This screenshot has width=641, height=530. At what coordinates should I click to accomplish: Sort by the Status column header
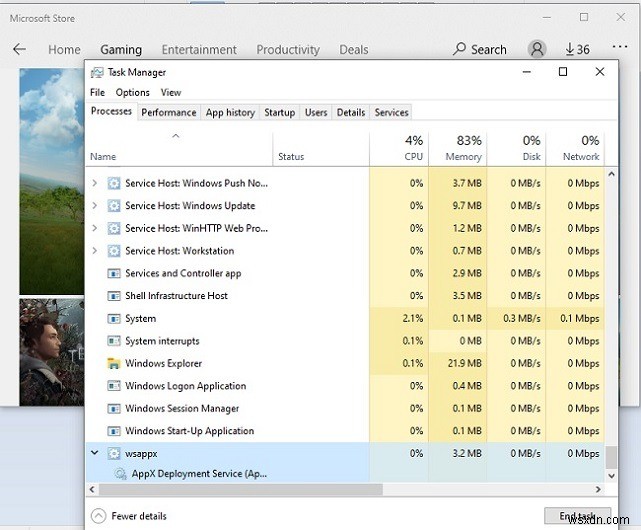pos(321,149)
